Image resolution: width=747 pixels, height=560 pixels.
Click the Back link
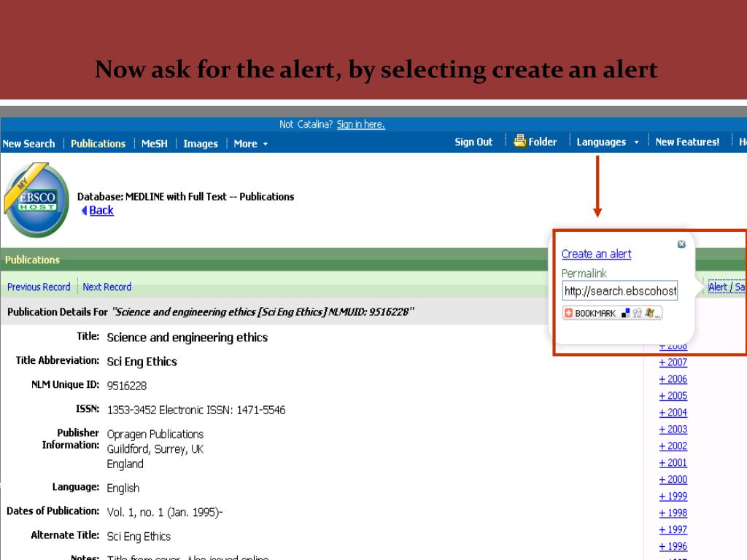[101, 211]
